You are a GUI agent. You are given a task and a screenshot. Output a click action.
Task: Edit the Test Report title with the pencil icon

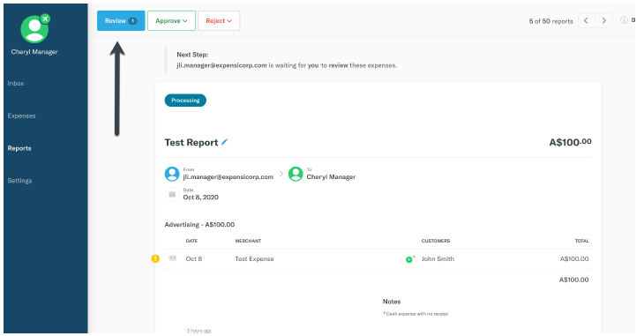pos(224,142)
